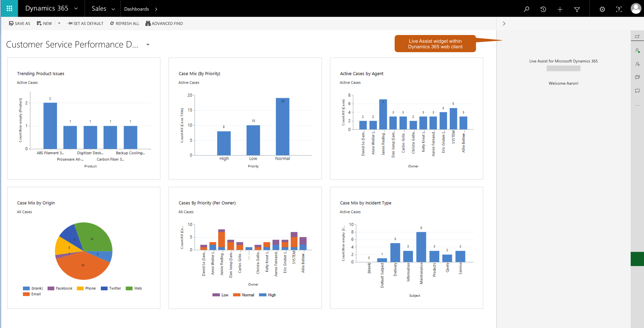644x328 pixels.
Task: Click the binoculars Advanced Find icon
Action: [x=148, y=23]
